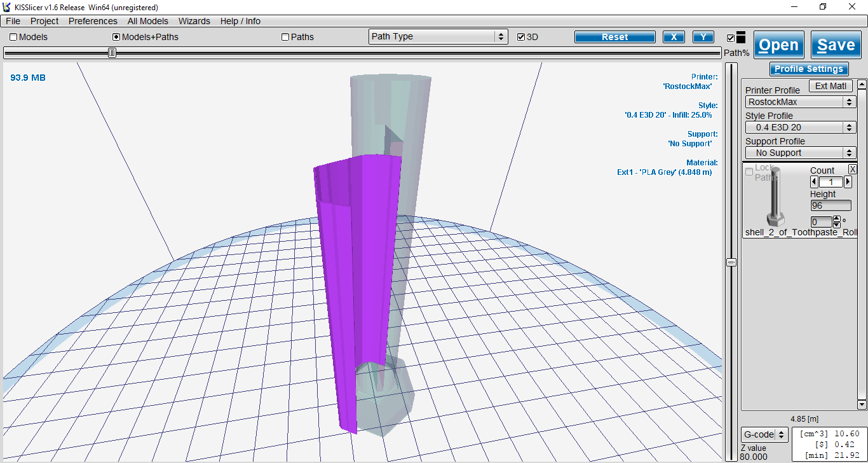Click the Ext Matl button
The width and height of the screenshot is (868, 463).
pos(831,86)
